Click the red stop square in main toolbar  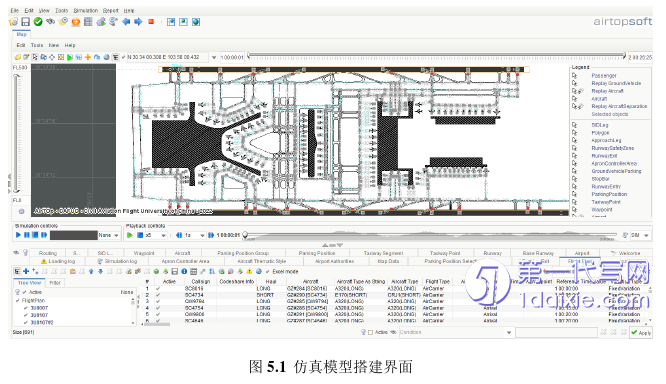[x=151, y=22]
